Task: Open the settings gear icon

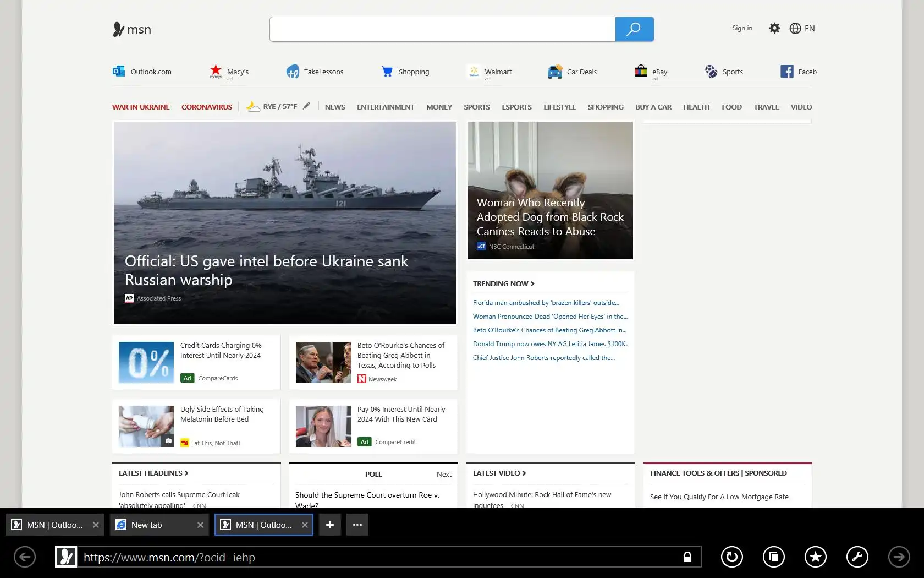Action: [774, 28]
